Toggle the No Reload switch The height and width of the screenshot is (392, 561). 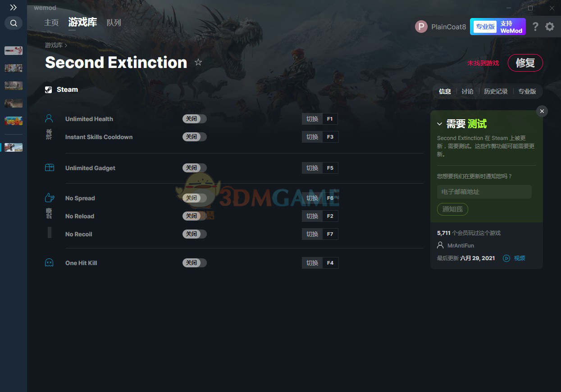195,216
